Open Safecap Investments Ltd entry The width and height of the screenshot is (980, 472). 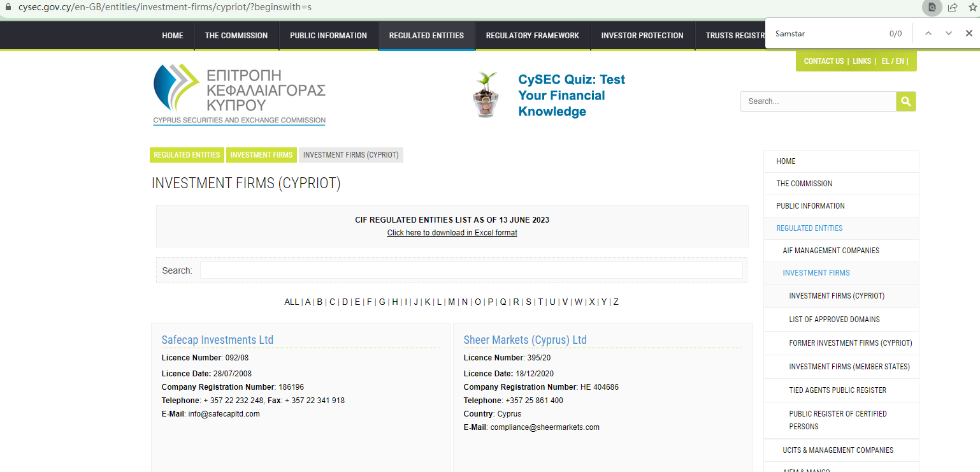[217, 340]
